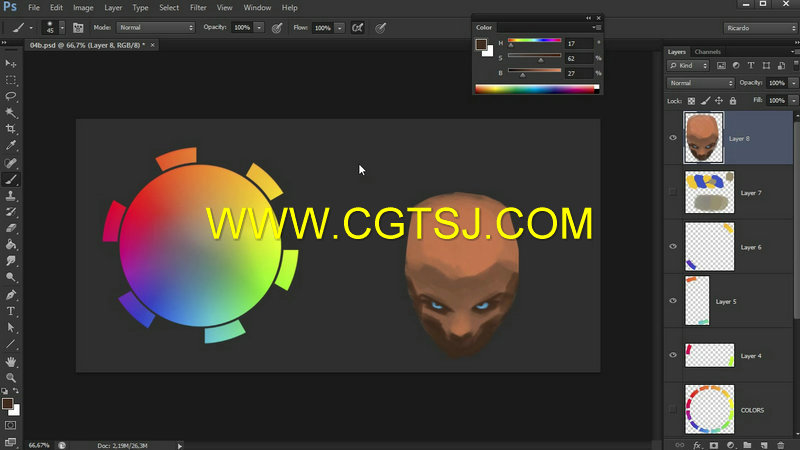Viewport: 800px width, 450px height.
Task: Select the Rectangular Marquee tool
Action: [x=11, y=80]
